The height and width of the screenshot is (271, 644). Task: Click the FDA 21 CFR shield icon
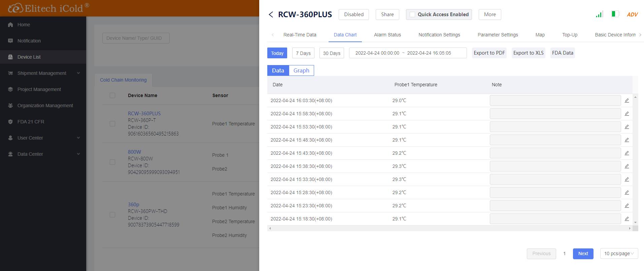(x=10, y=122)
